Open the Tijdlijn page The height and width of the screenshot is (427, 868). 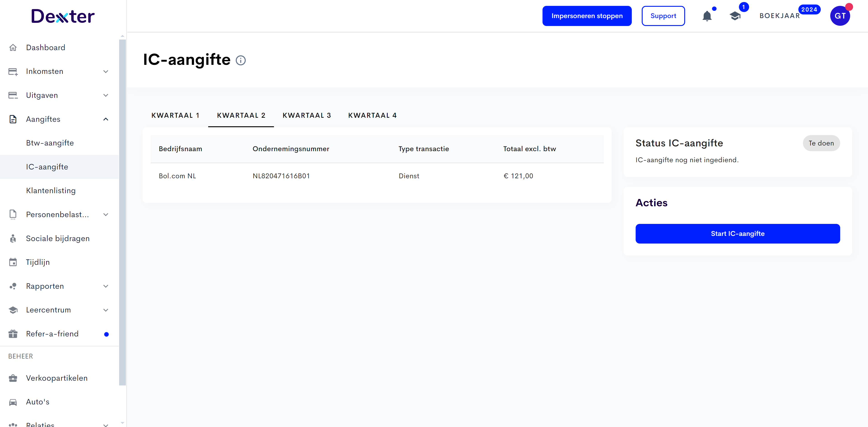tap(59, 262)
